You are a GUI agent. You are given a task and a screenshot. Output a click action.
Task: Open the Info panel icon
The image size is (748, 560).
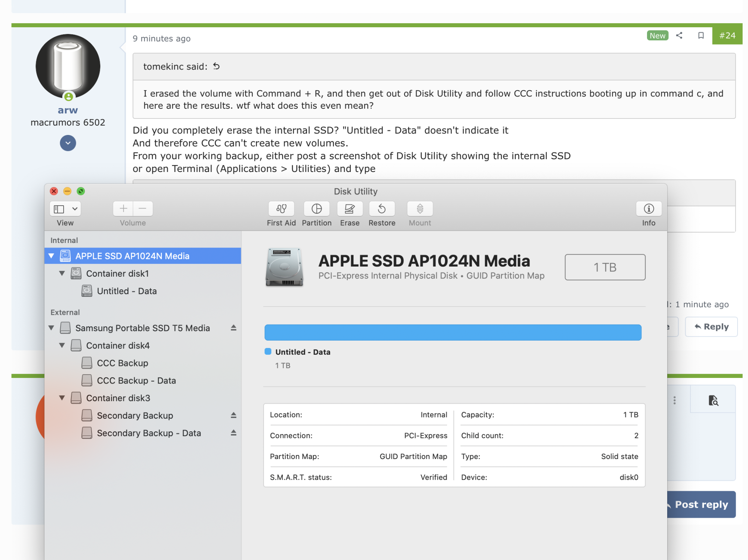click(x=649, y=209)
